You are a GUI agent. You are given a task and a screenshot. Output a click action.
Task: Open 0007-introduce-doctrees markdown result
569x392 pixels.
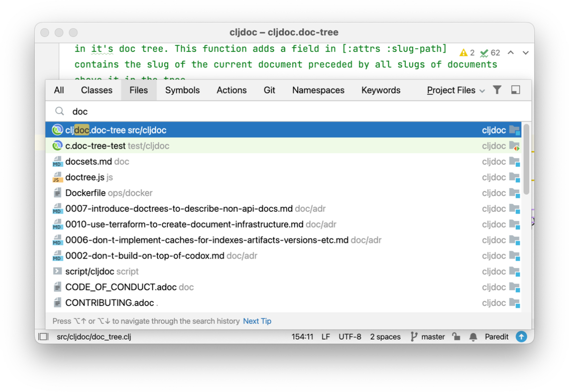[284, 209]
